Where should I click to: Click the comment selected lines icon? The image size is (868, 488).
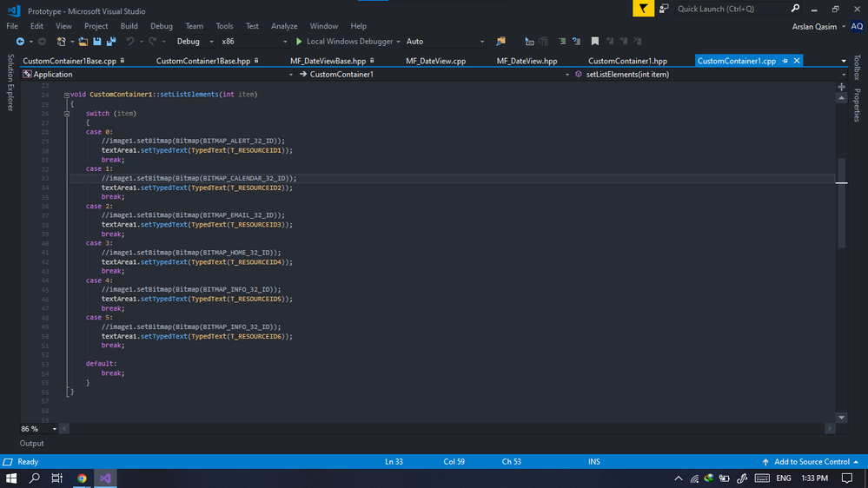(x=562, y=42)
